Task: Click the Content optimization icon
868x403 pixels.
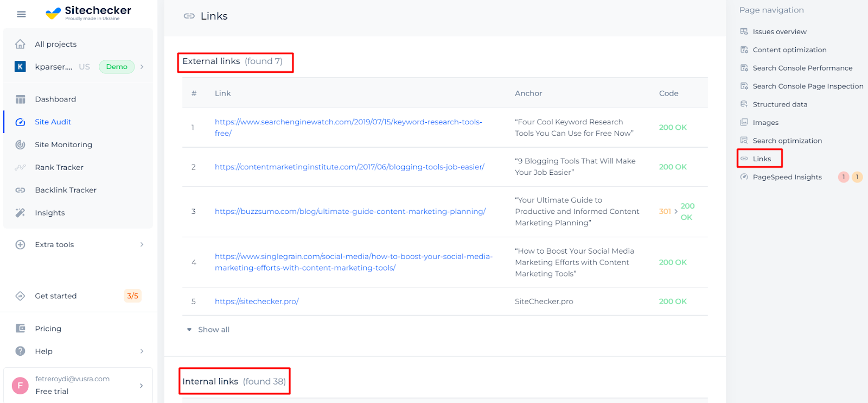Action: click(744, 49)
